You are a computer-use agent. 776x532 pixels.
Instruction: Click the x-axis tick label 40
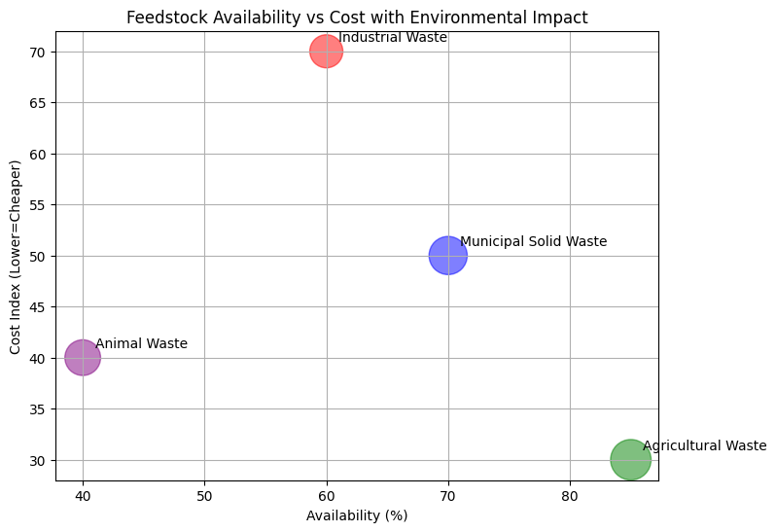coord(83,496)
